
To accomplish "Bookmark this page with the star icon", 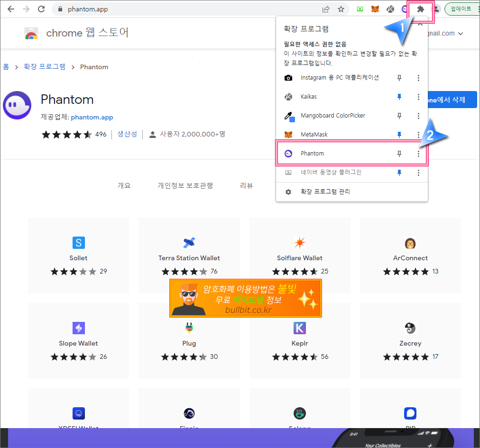I will click(341, 9).
